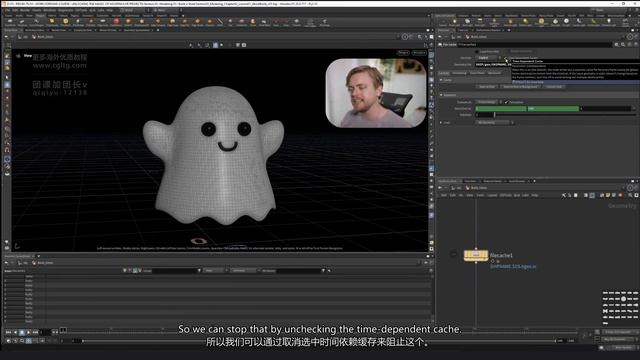Image resolution: width=640 pixels, height=360 pixels.
Task: Click the current frame number field in the playbar
Action: [46, 332]
